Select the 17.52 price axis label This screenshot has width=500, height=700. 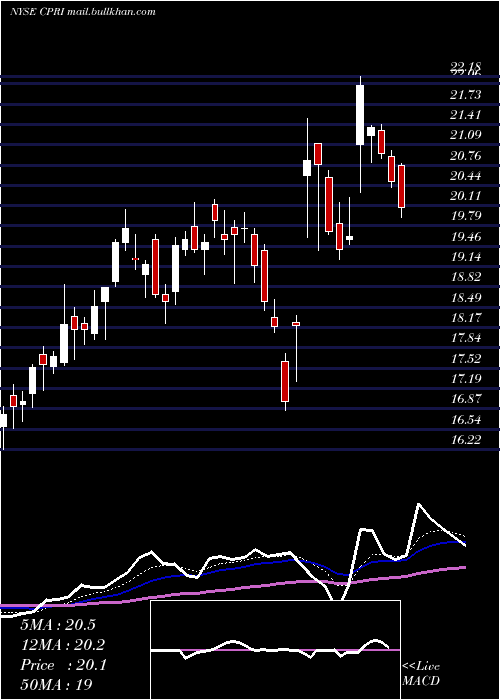click(x=466, y=358)
